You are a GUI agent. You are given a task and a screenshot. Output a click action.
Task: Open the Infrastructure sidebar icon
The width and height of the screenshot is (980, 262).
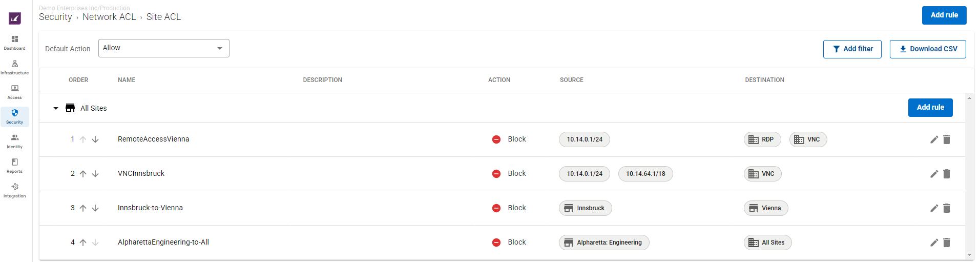pos(14,68)
